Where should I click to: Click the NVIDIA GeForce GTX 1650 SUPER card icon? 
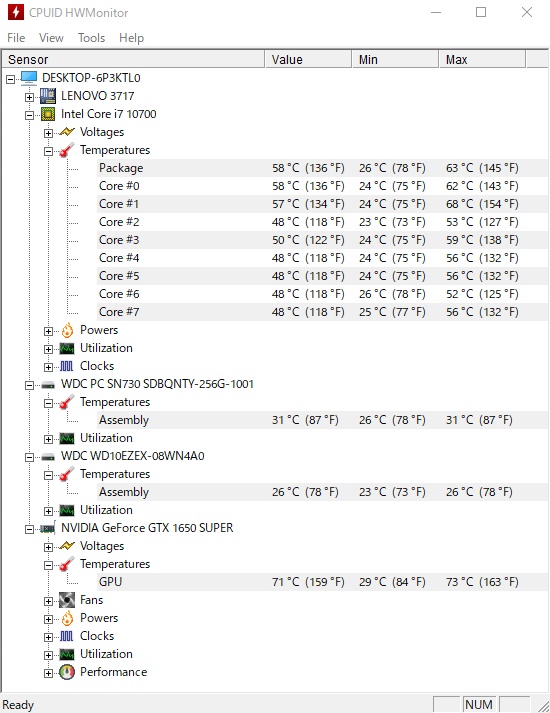[48, 528]
